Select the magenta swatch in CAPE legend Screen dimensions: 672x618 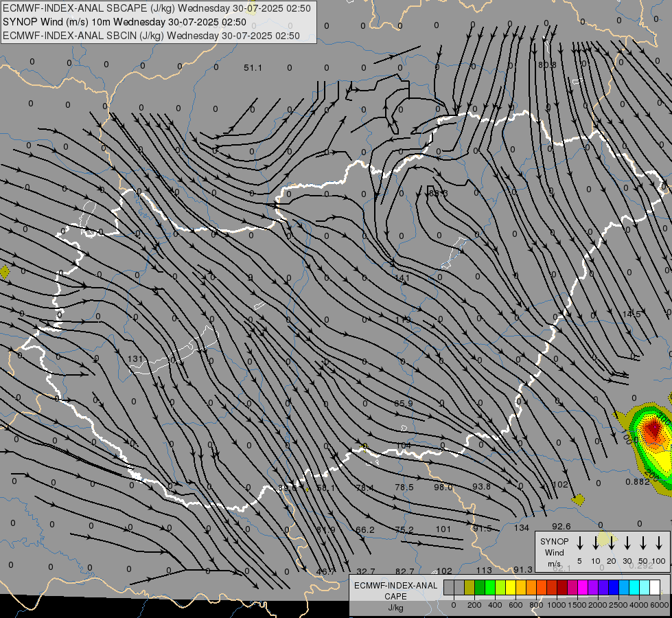pyautogui.click(x=583, y=587)
